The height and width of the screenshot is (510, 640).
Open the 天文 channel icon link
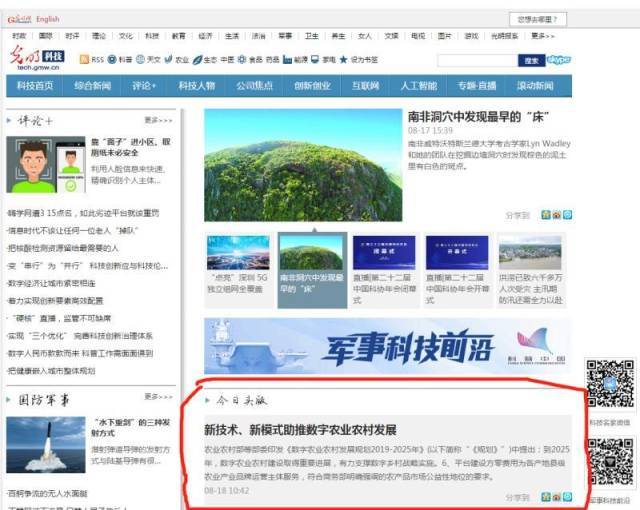pyautogui.click(x=140, y=60)
